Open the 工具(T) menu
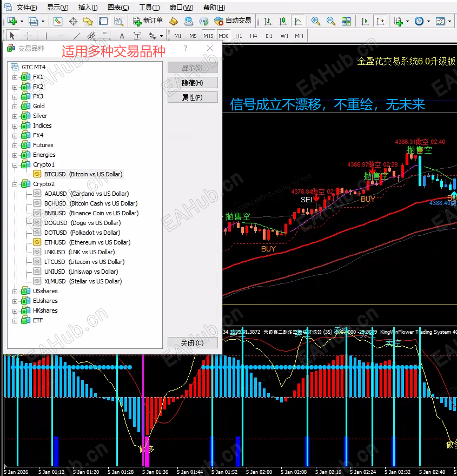 point(149,7)
